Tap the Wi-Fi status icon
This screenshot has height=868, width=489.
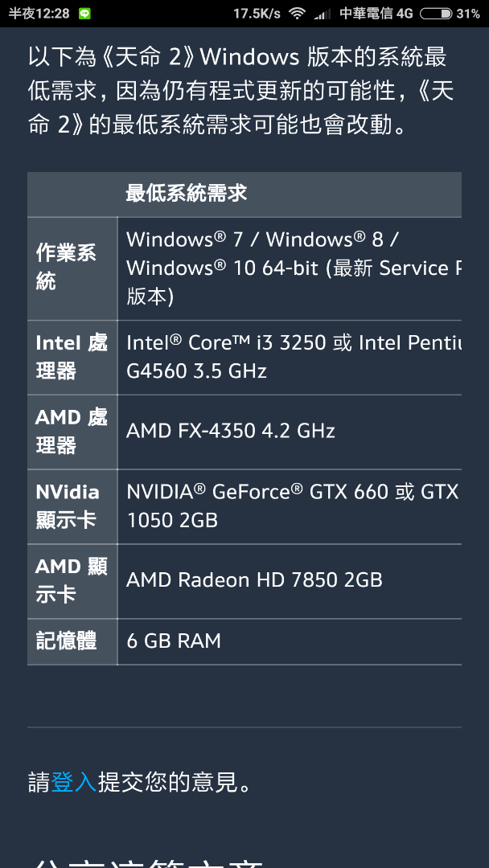click(298, 14)
